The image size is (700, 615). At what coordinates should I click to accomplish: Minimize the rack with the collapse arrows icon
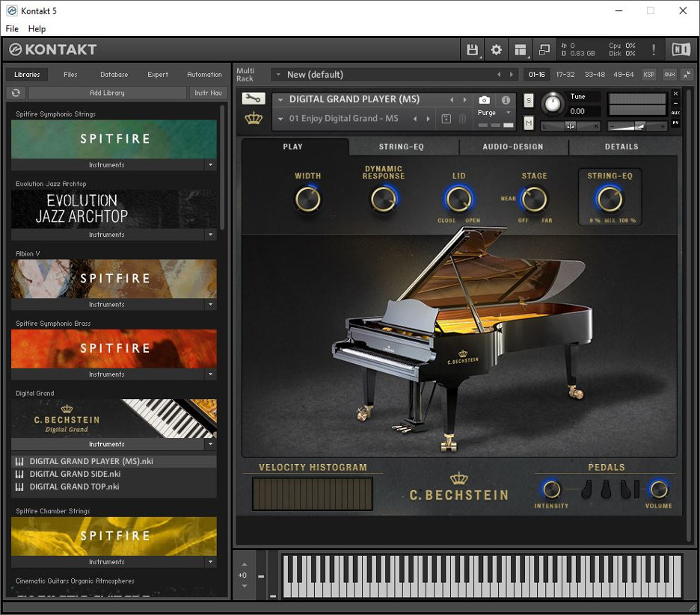click(687, 75)
